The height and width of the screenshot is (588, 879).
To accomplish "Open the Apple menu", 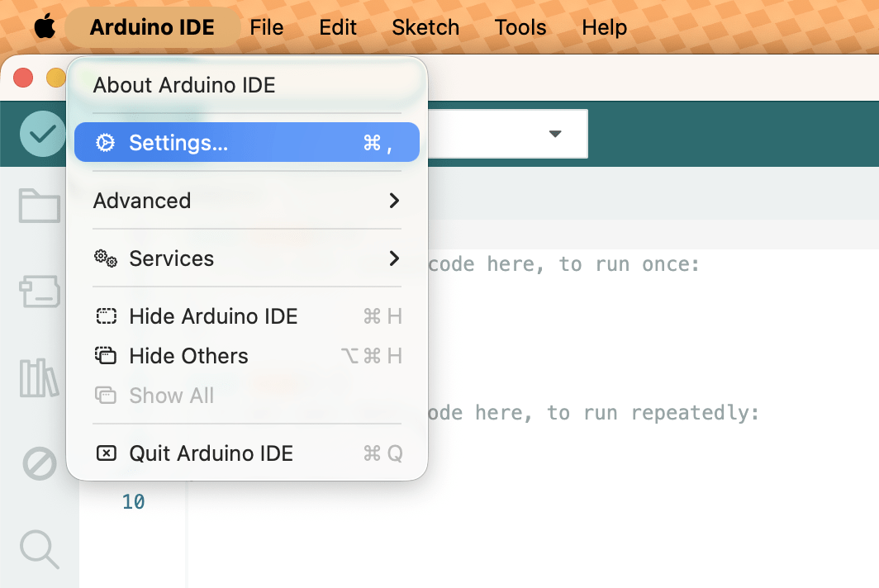I will [x=45, y=27].
